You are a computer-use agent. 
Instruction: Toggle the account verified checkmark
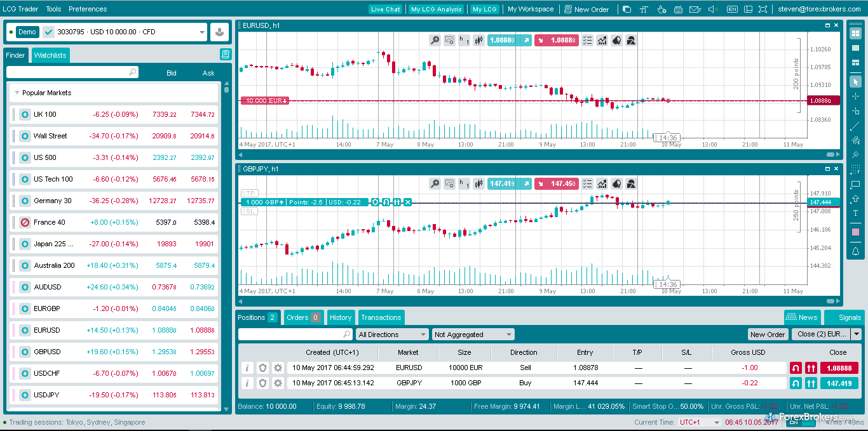pos(48,32)
